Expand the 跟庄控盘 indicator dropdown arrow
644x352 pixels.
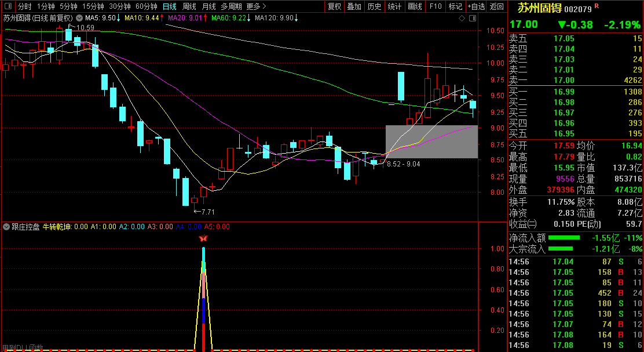tap(6, 227)
